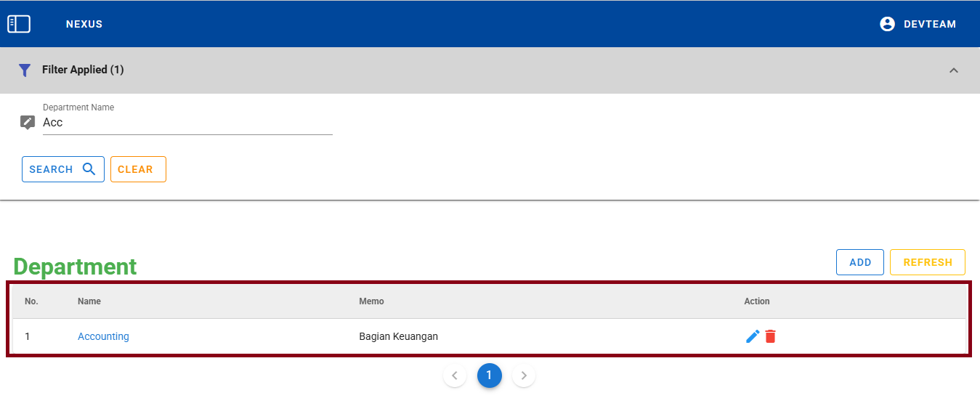Screen dimensions: 980x406
Task: Open the DEVTEAM user menu label
Action: click(x=929, y=24)
